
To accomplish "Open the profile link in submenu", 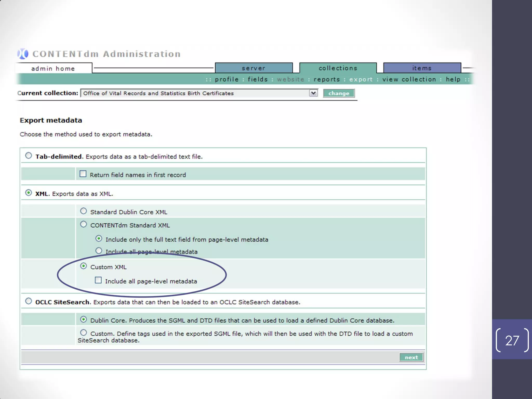I will tap(227, 79).
